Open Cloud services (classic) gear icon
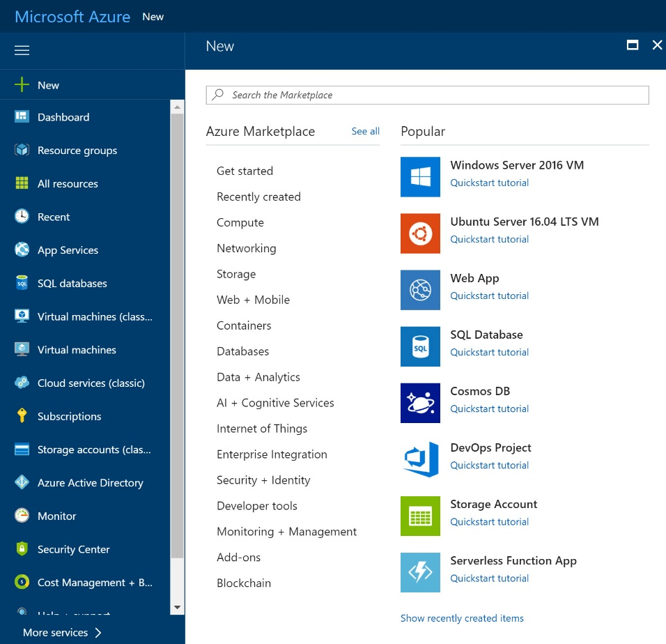Image resolution: width=666 pixels, height=644 pixels. [22, 383]
